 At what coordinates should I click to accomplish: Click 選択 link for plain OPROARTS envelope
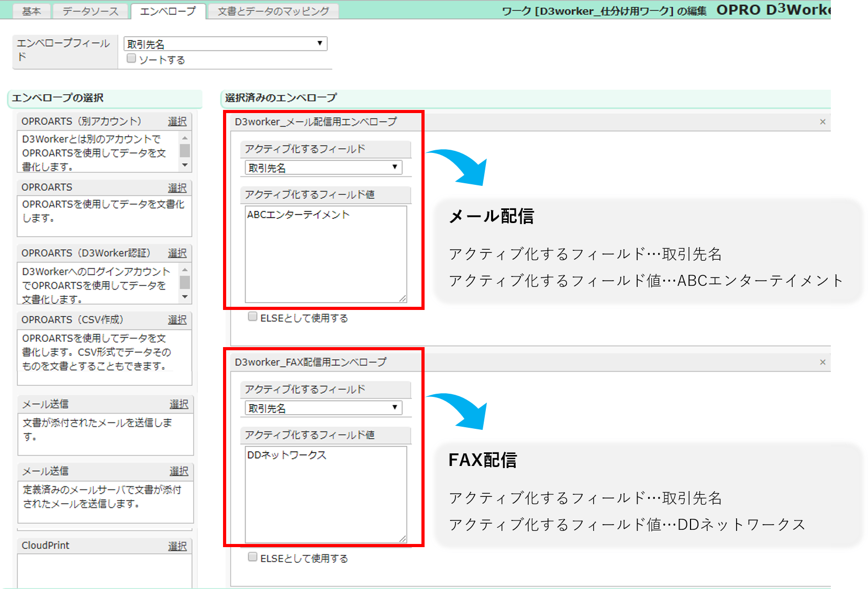tap(177, 187)
